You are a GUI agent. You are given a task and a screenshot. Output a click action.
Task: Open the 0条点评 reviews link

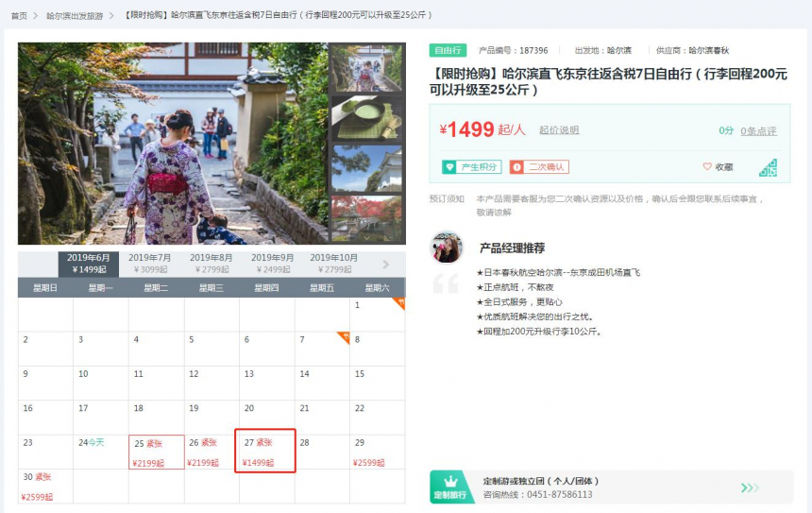(x=759, y=130)
